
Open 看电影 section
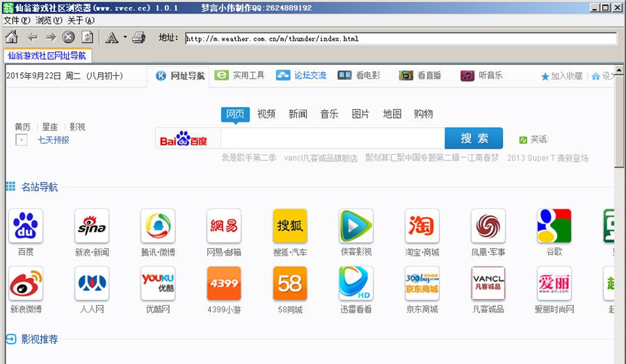[x=358, y=75]
